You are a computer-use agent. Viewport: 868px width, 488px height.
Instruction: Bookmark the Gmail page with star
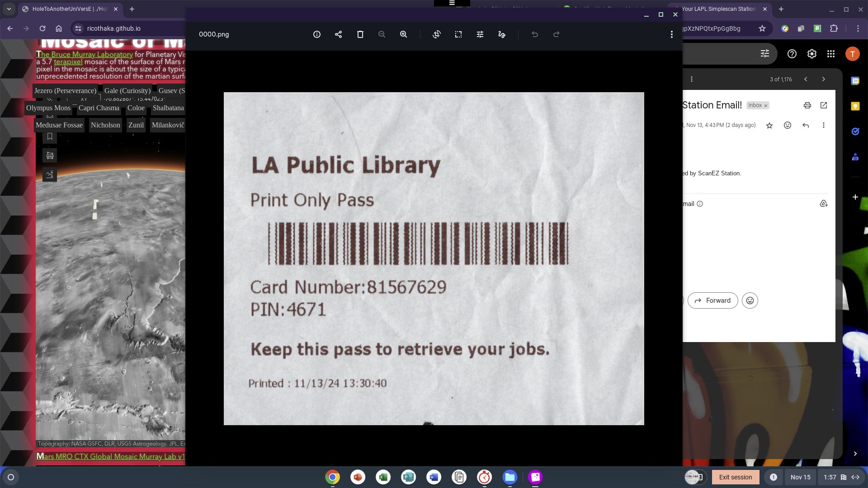click(762, 28)
